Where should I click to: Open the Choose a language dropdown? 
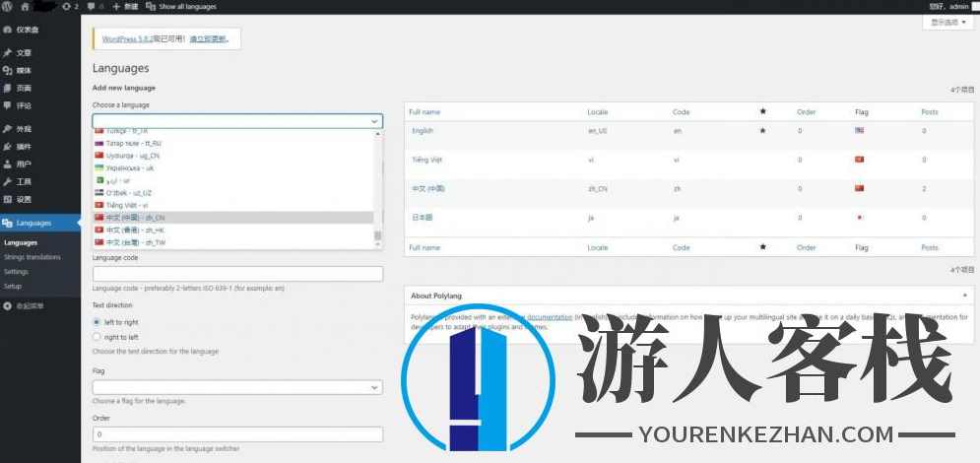[x=236, y=121]
